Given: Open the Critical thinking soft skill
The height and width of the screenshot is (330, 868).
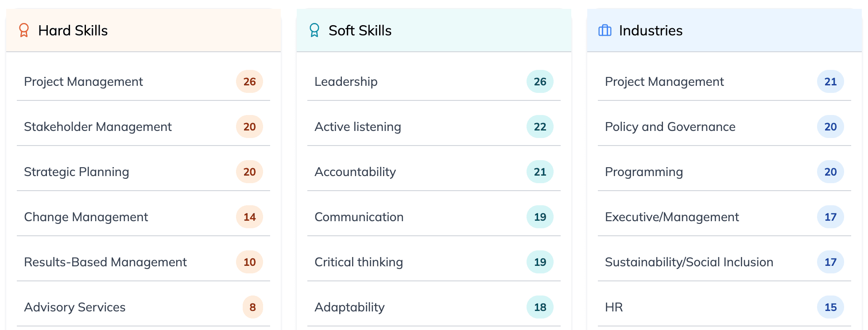Looking at the screenshot, I should [359, 262].
